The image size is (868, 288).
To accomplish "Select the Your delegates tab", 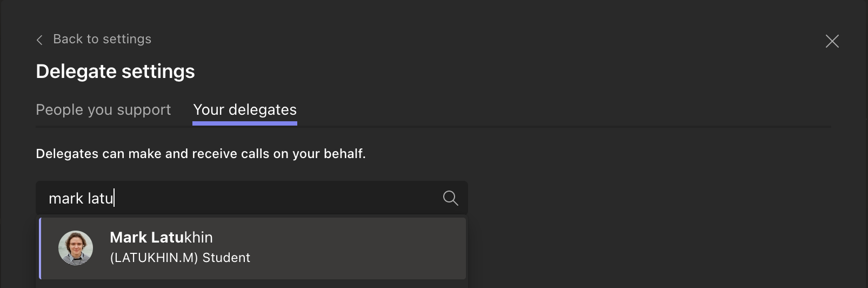I will pos(245,110).
